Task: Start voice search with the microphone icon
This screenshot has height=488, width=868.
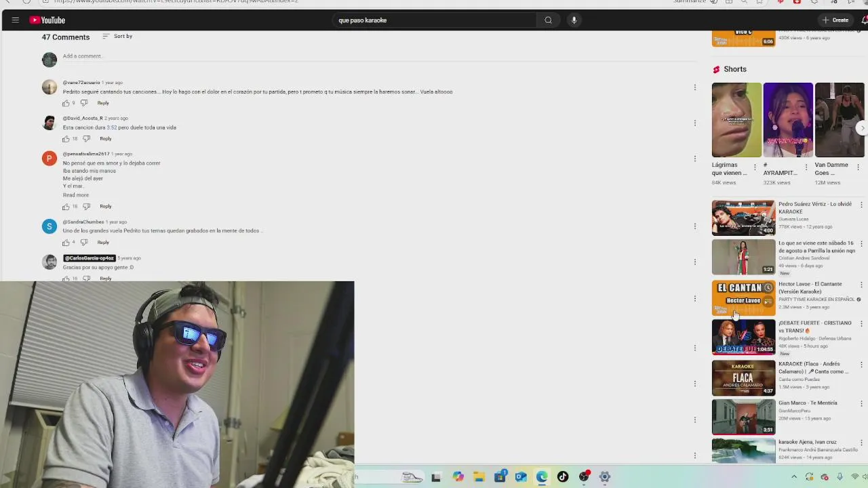Action: 574,20
